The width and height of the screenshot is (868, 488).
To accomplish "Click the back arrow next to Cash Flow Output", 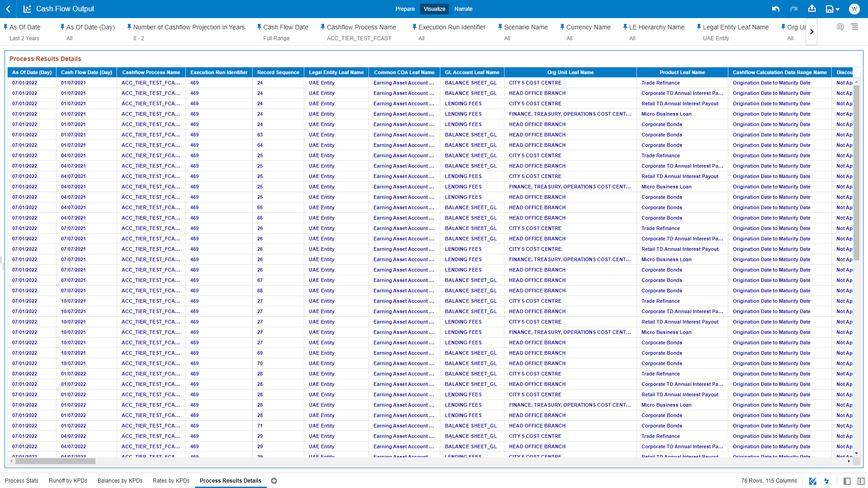I will (x=8, y=9).
